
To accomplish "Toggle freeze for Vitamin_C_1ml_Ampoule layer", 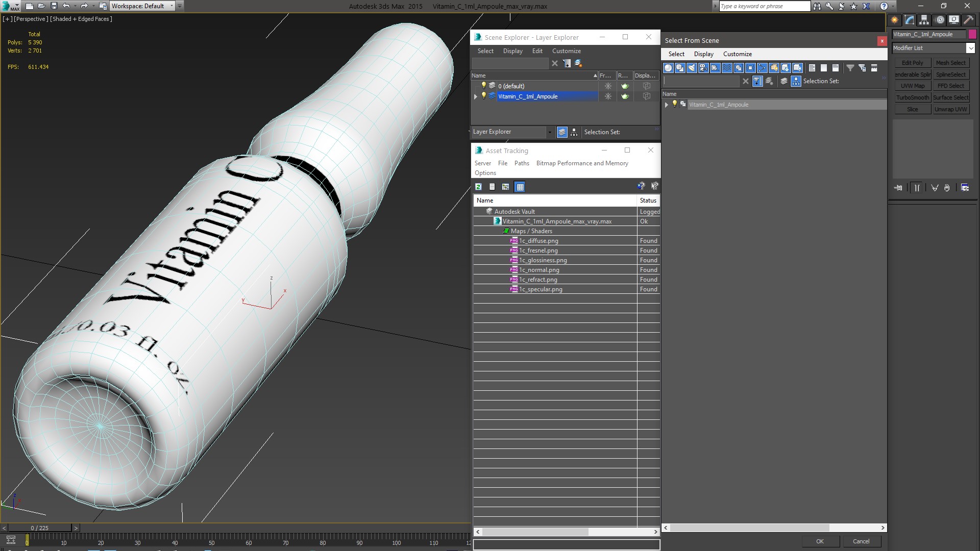I will click(608, 96).
